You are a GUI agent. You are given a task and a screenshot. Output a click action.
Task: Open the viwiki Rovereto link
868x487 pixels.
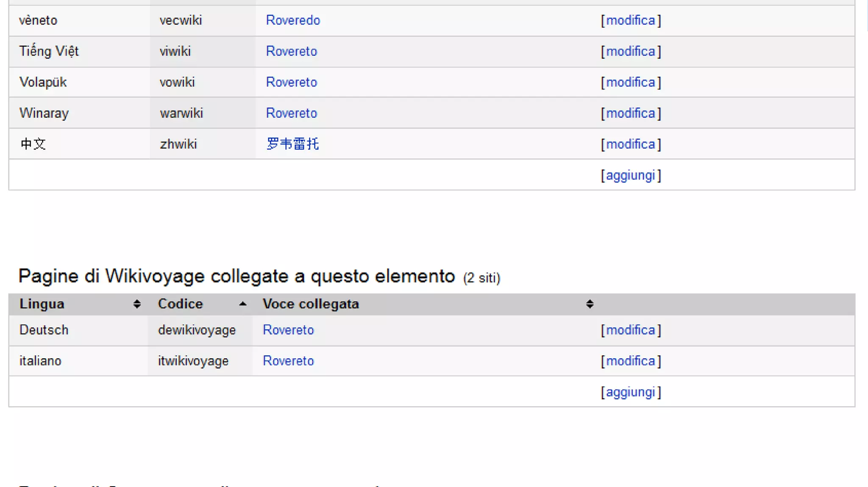[x=291, y=51]
